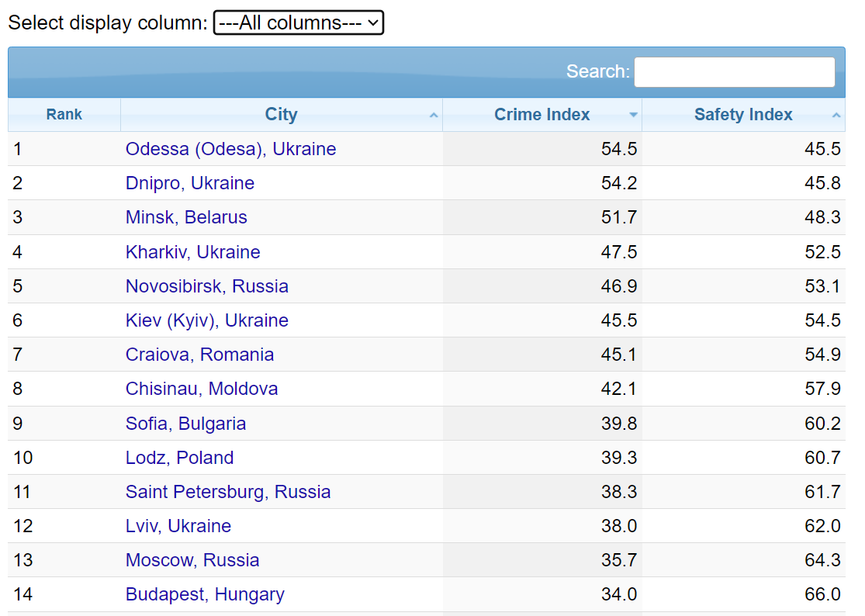Open the Budapest, Hungary link
The width and height of the screenshot is (865, 616).
click(x=205, y=594)
